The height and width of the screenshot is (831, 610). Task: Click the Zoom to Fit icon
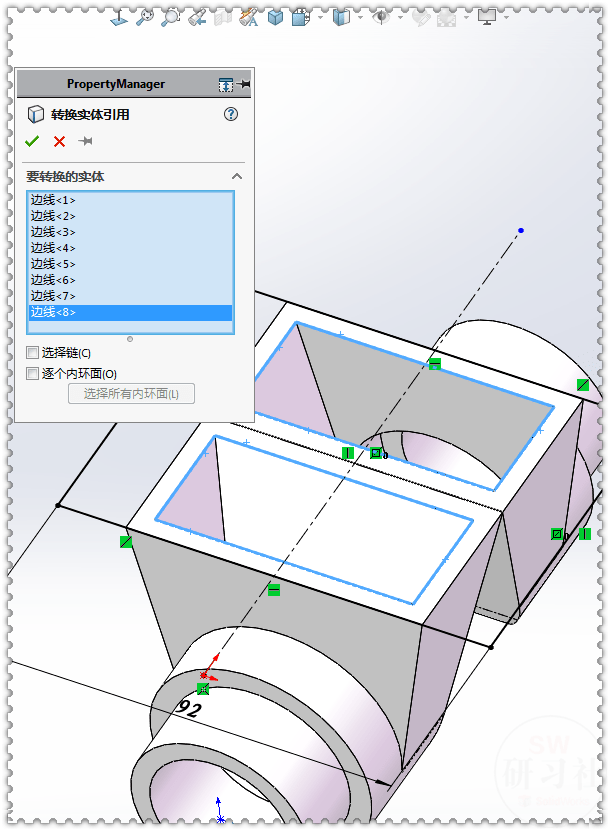(145, 17)
